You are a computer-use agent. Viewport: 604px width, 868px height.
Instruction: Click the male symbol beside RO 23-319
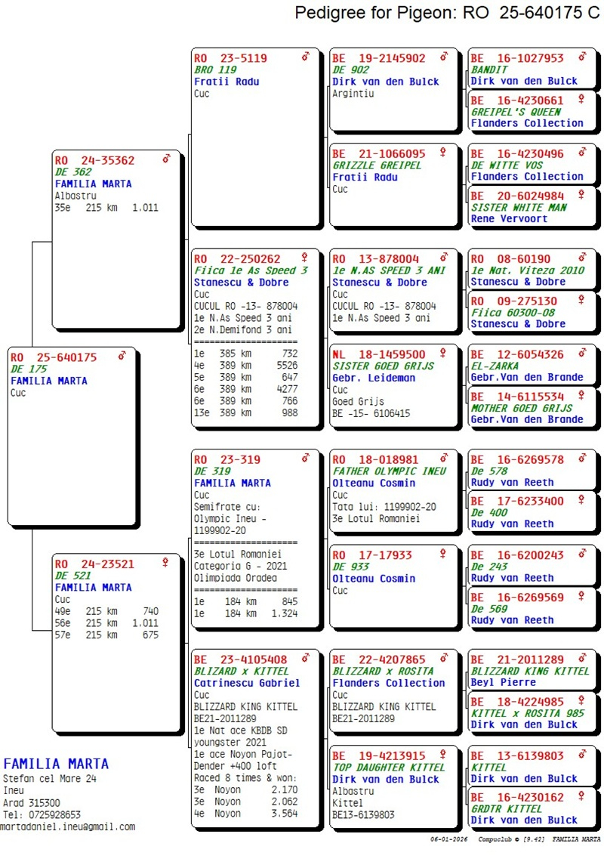point(305,458)
